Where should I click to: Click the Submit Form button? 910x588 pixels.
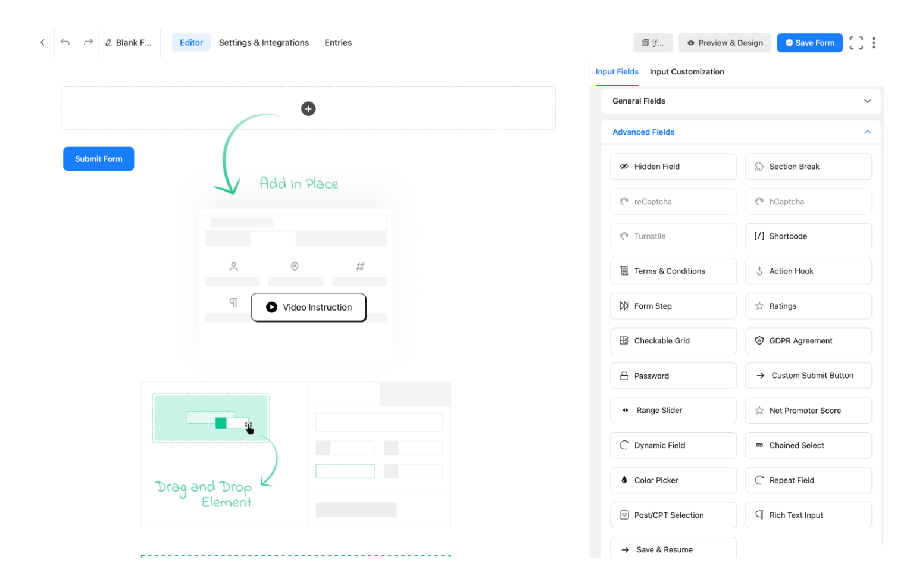click(x=98, y=158)
